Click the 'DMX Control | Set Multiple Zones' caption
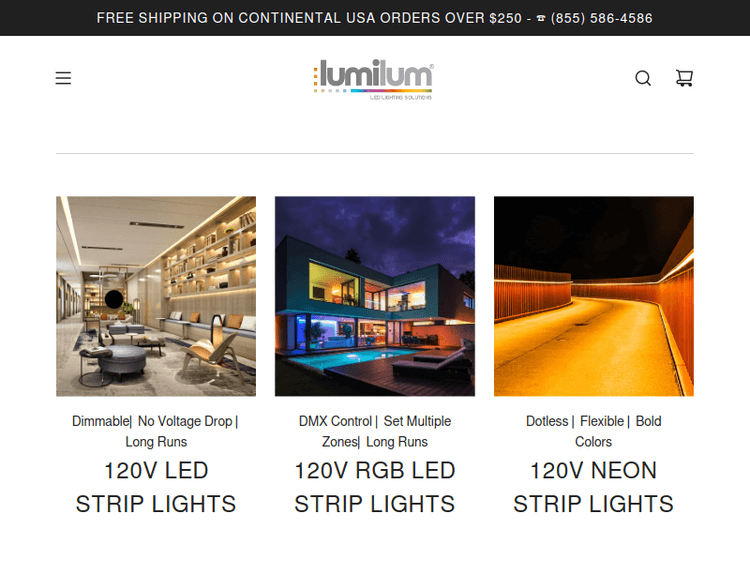 point(375,431)
